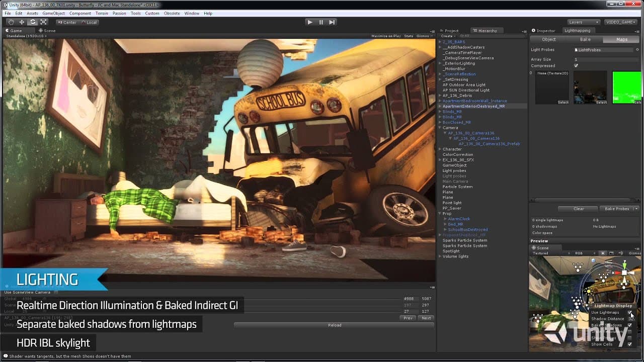Open the Bake Probes dropdown arrow
Viewport: 644px width, 362px height.
click(x=636, y=209)
